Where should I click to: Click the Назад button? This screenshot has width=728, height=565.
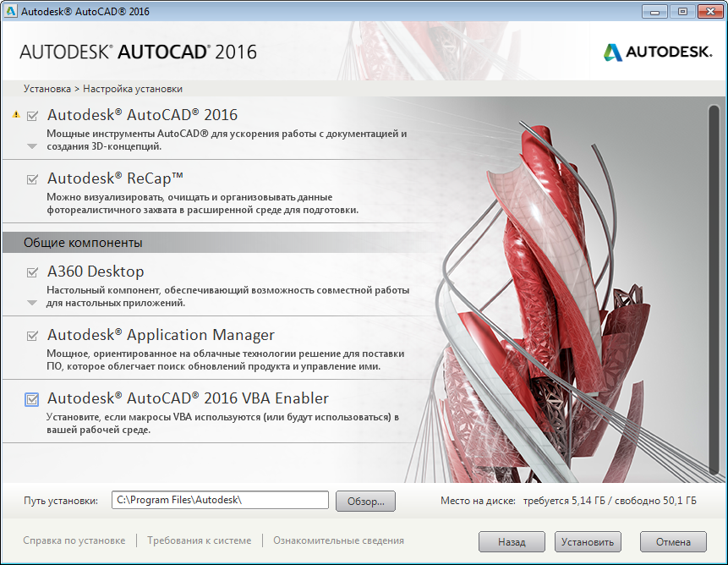pyautogui.click(x=512, y=542)
